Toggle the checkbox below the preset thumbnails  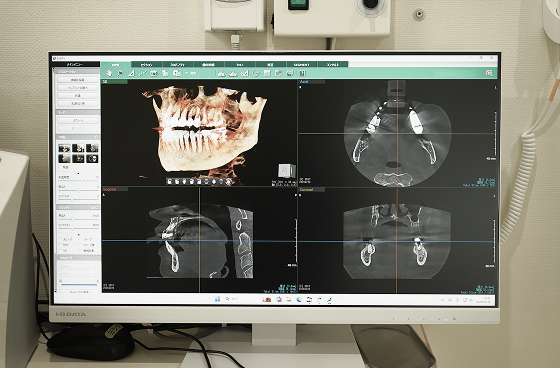point(60,167)
